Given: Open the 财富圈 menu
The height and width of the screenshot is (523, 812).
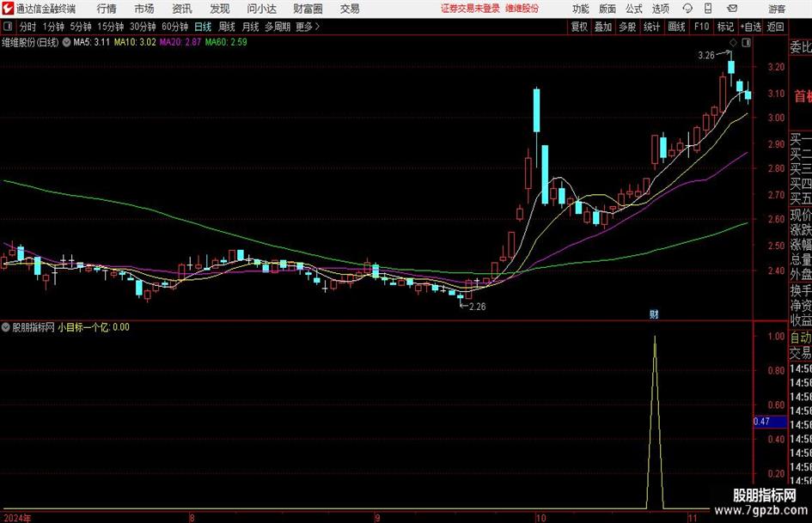Looking at the screenshot, I should (x=308, y=9).
